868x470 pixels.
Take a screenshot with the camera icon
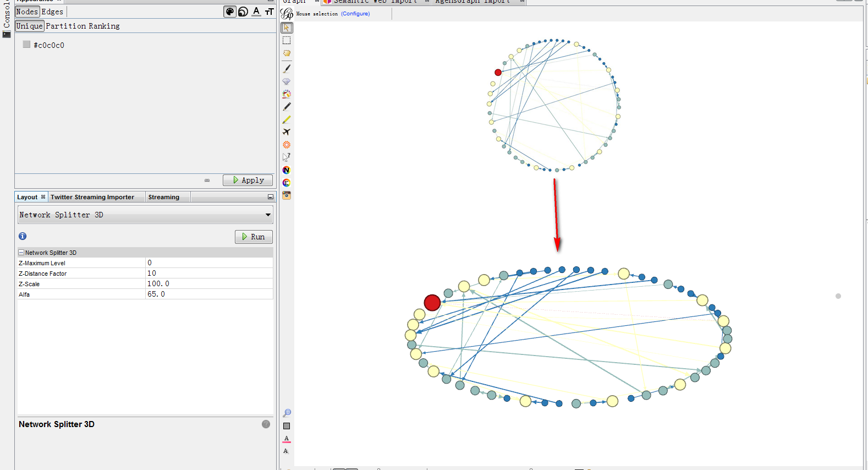point(287,195)
